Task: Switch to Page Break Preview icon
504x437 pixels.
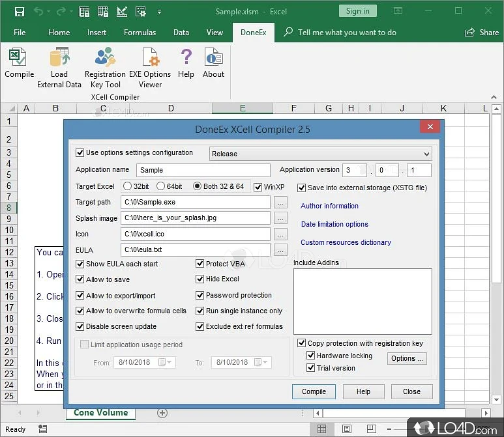Action: pyautogui.click(x=371, y=429)
